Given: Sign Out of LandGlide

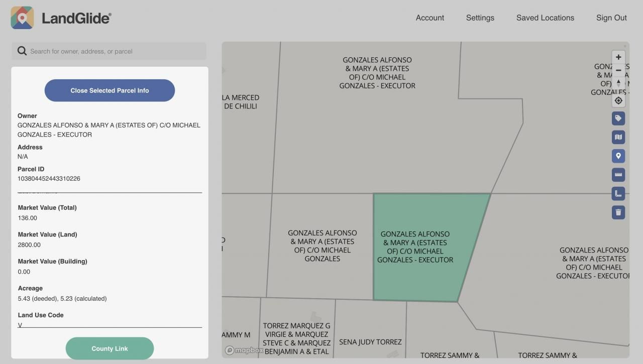Looking at the screenshot, I should click(611, 18).
